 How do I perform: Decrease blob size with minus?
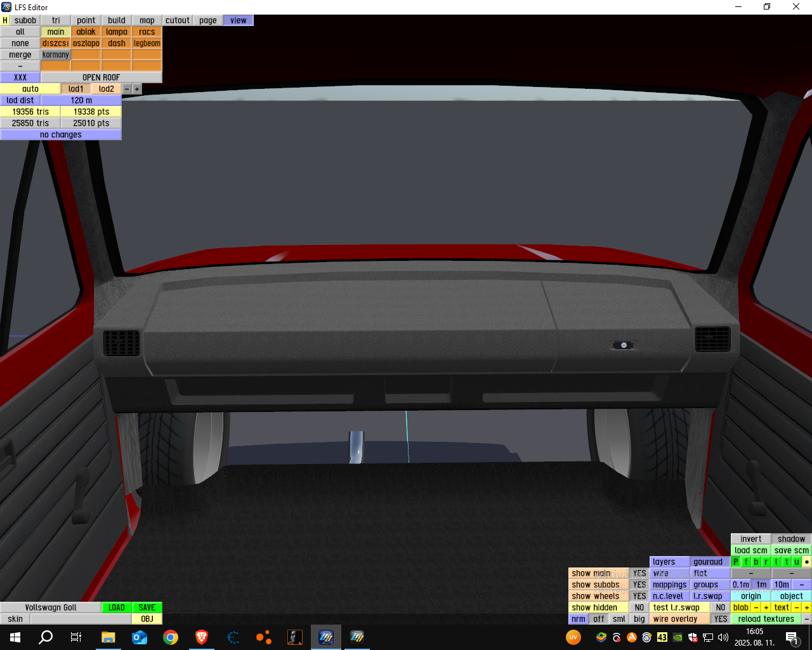tap(756, 607)
